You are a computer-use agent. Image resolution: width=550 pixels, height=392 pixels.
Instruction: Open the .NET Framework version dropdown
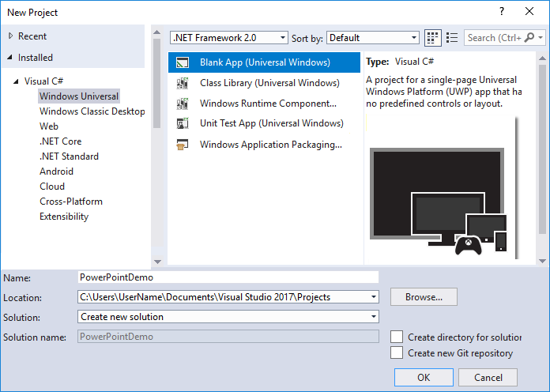pyautogui.click(x=229, y=37)
